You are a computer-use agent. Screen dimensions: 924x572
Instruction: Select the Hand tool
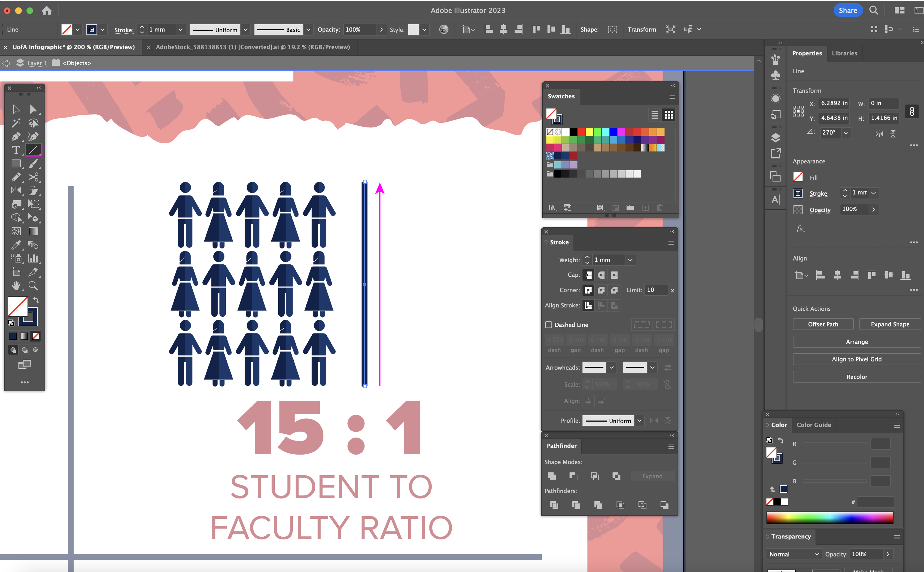point(16,286)
